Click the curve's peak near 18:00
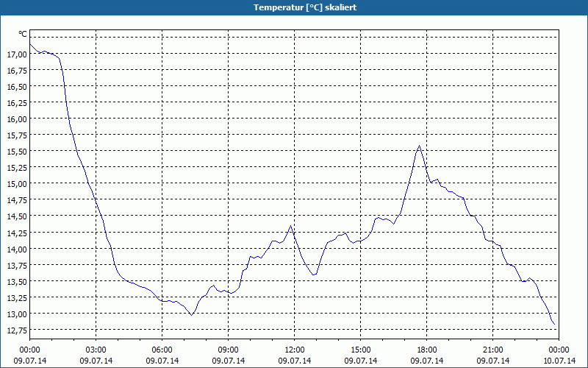Screen dimensions: 588x368 tap(419, 146)
